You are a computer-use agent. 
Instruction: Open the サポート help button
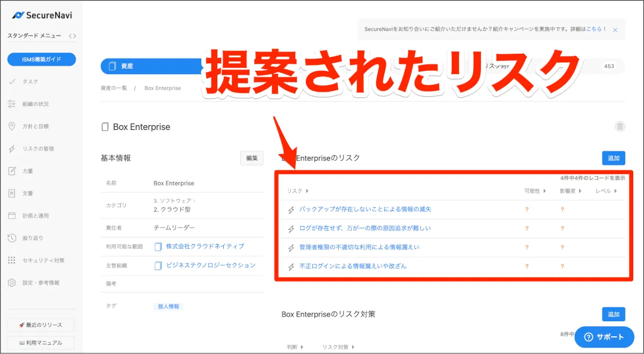click(604, 337)
